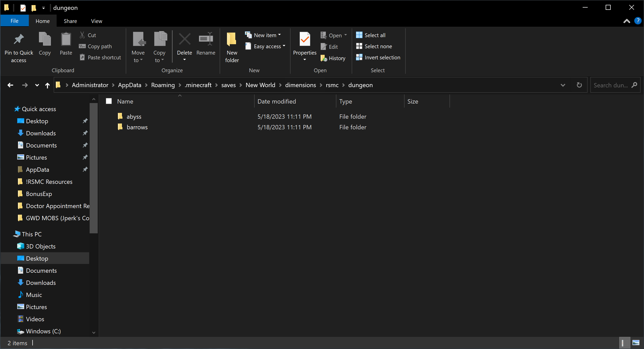Refresh the dungeon folder view
Viewport: 644px width, 349px height.
(579, 85)
